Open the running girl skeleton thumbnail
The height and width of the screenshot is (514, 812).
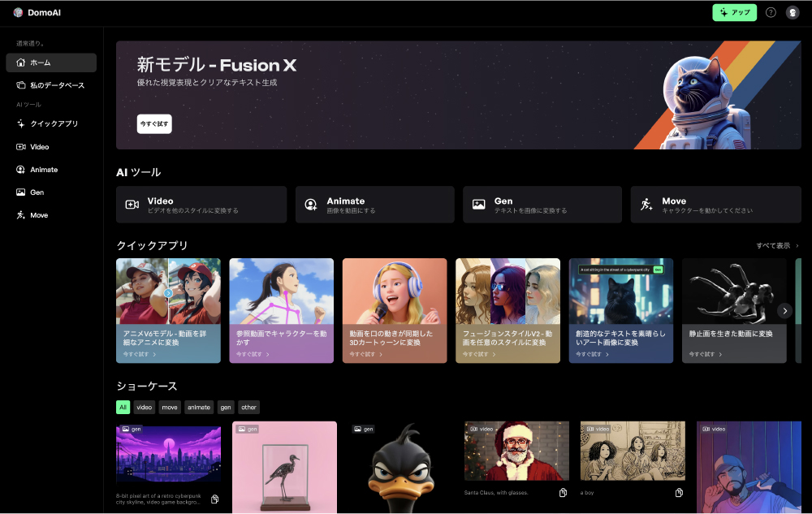(282, 292)
